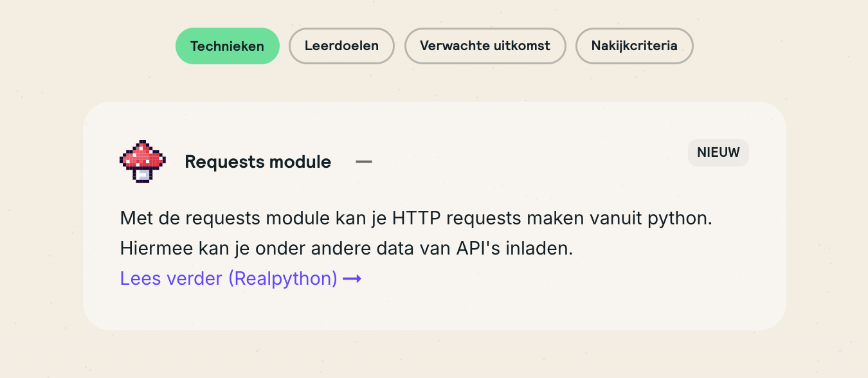Click the sentence starting 'Met de requests module'
This screenshot has height=378, width=868.
click(416, 218)
